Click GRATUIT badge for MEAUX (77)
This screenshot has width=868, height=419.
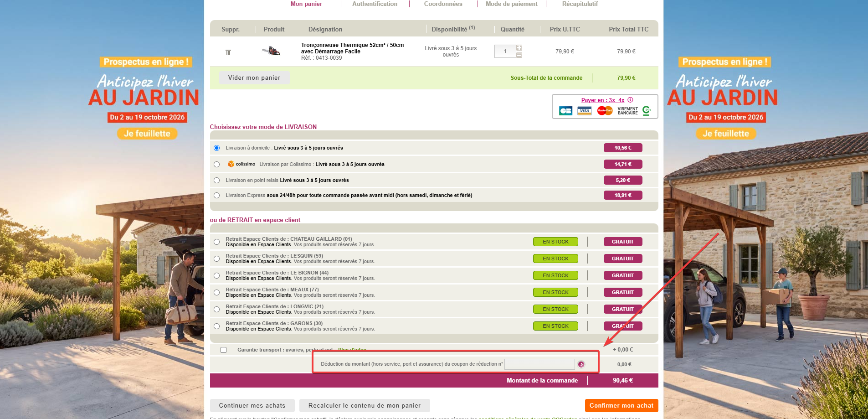tap(623, 292)
